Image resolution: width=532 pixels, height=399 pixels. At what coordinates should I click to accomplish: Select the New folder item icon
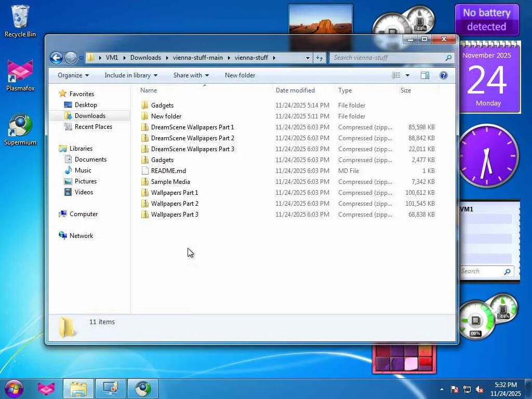(x=145, y=116)
